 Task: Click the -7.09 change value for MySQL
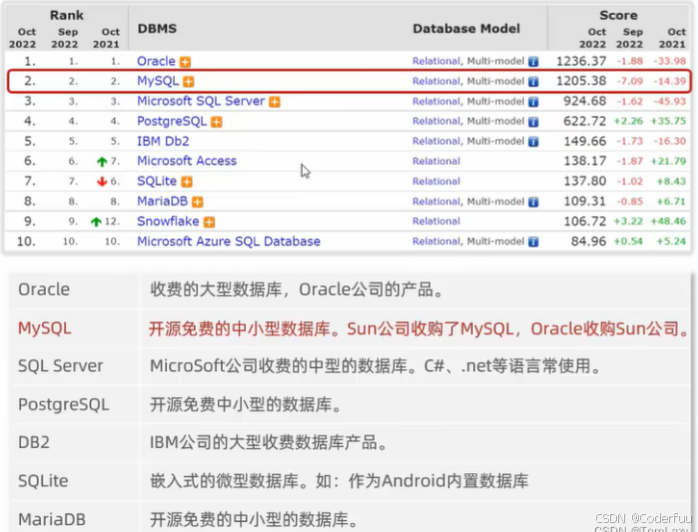(629, 81)
